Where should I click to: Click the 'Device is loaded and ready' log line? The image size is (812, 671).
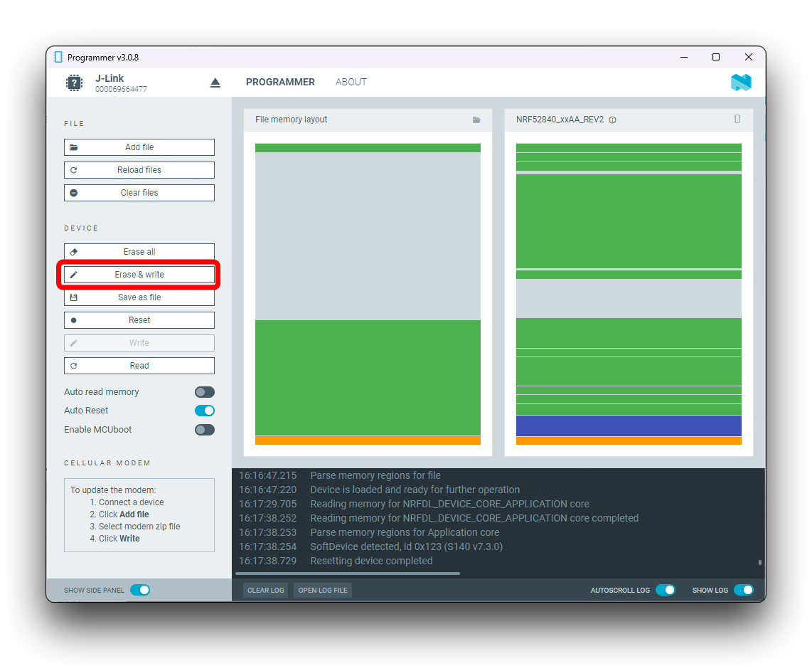(415, 490)
